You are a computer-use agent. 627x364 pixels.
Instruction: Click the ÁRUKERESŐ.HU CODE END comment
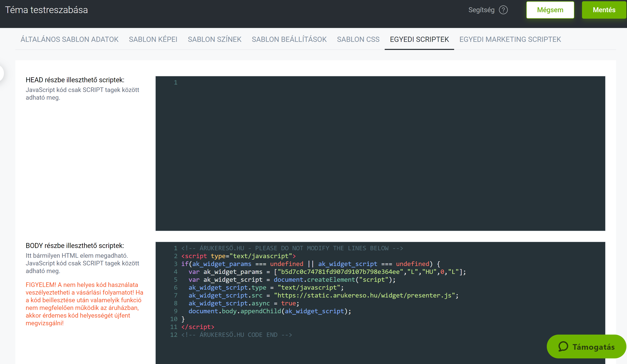[237, 335]
